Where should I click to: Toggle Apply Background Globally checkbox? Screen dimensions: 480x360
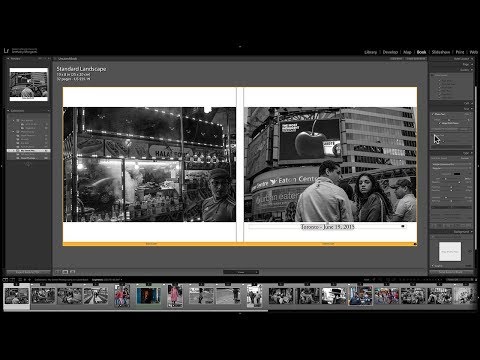[x=433, y=236]
